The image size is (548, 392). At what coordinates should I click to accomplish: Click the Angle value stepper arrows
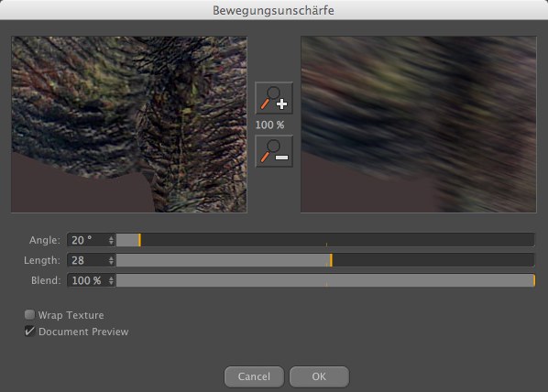pyautogui.click(x=111, y=240)
